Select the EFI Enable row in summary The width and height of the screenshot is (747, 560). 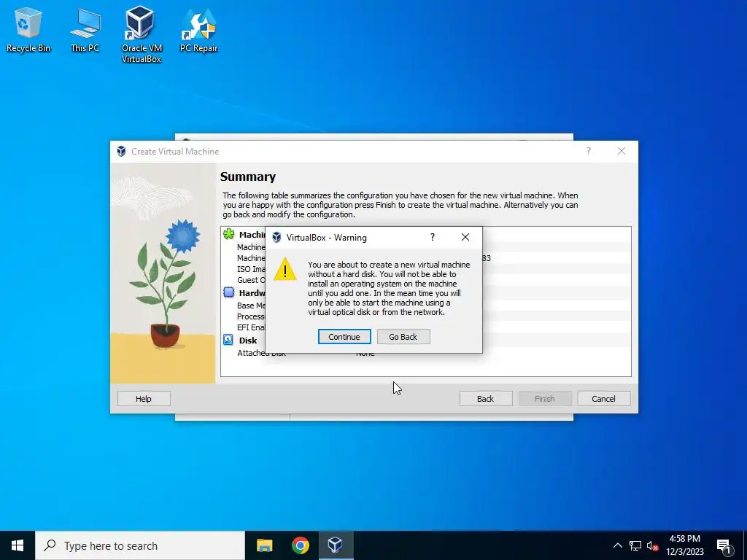(252, 327)
